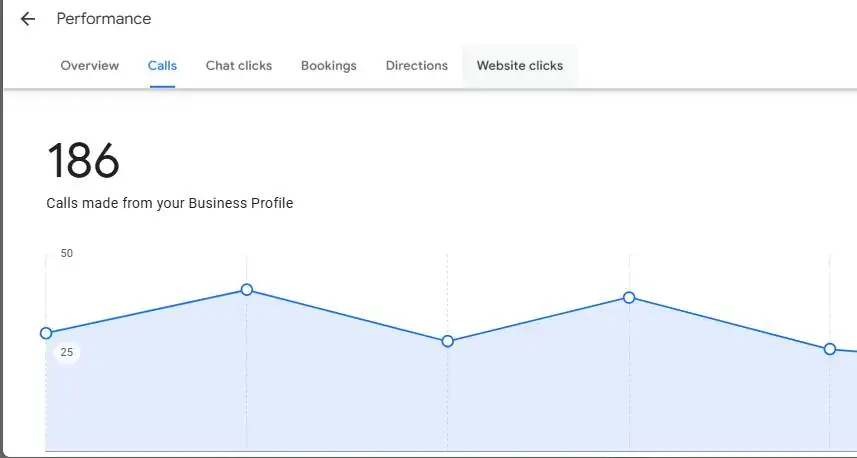
Task: Go to the Directions tab
Action: (416, 66)
